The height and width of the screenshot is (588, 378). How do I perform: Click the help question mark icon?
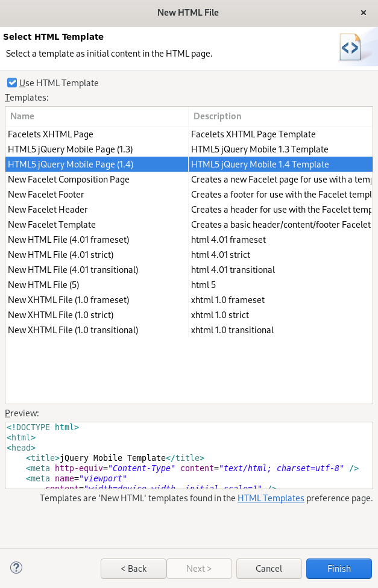[16, 568]
